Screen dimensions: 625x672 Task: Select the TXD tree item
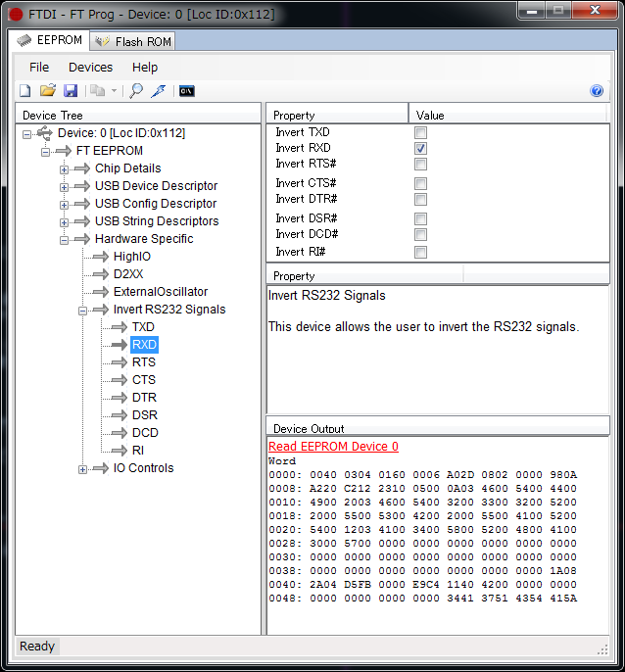143,327
